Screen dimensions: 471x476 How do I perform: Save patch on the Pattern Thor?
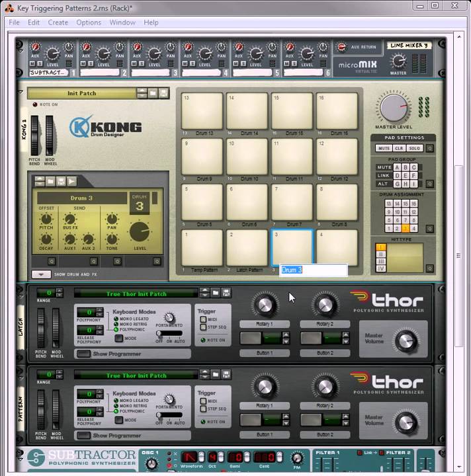[226, 374]
